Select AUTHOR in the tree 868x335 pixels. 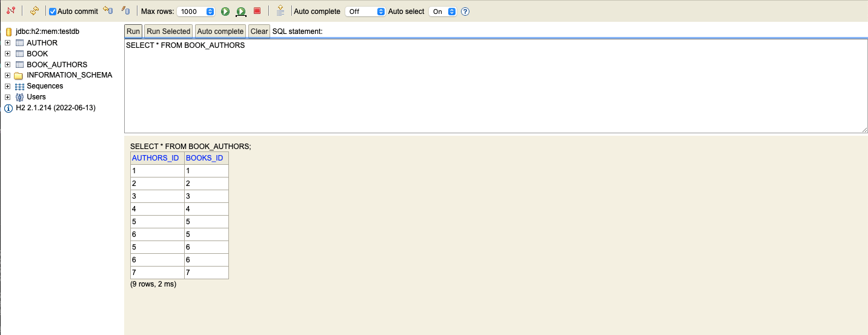(42, 43)
